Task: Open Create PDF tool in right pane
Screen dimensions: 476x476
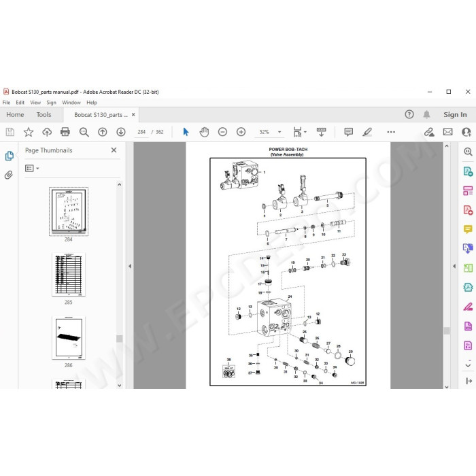Action: [x=468, y=210]
